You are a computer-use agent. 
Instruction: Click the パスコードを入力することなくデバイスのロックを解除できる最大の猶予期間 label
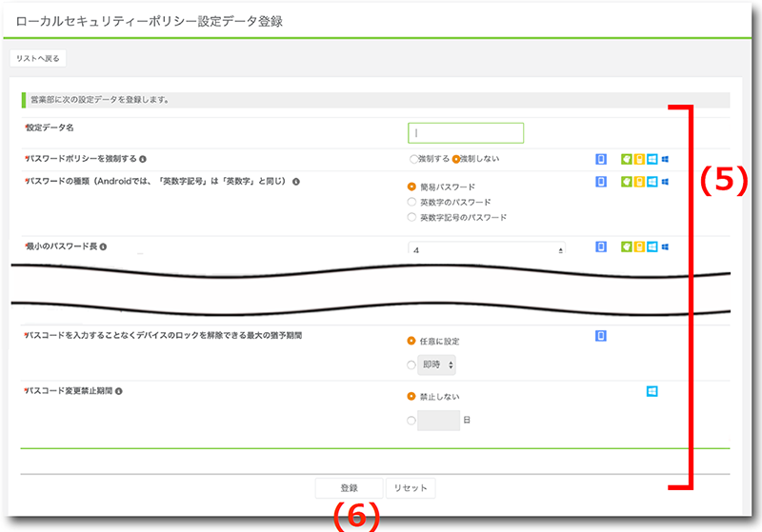point(164,335)
